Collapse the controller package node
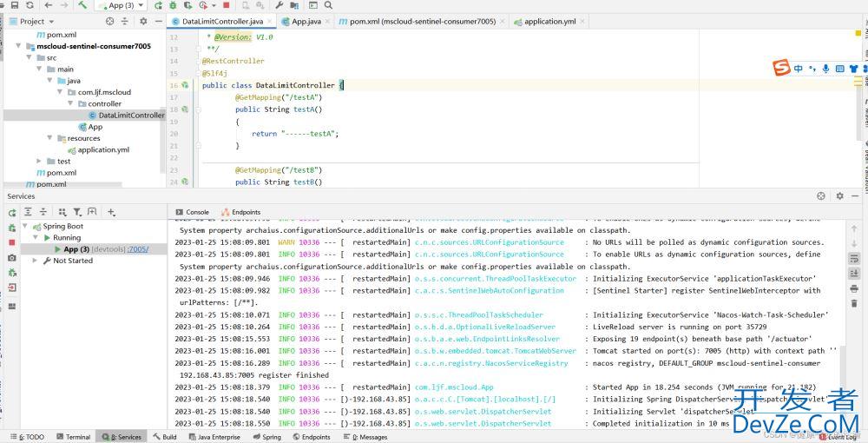The width and height of the screenshot is (868, 443). pyautogui.click(x=70, y=103)
